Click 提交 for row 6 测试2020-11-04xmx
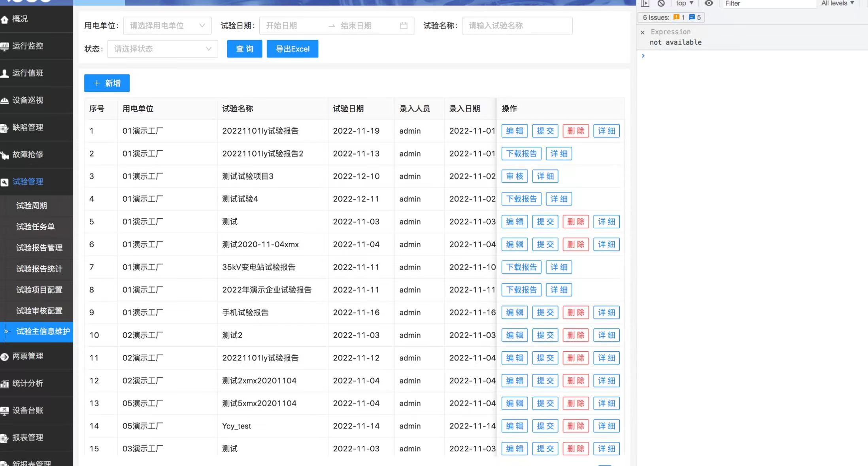The height and width of the screenshot is (466, 868). coord(545,244)
